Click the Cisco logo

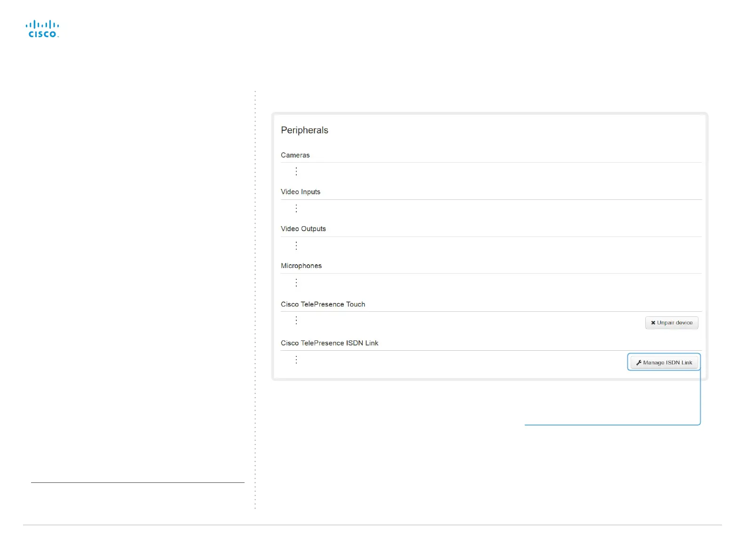point(42,29)
